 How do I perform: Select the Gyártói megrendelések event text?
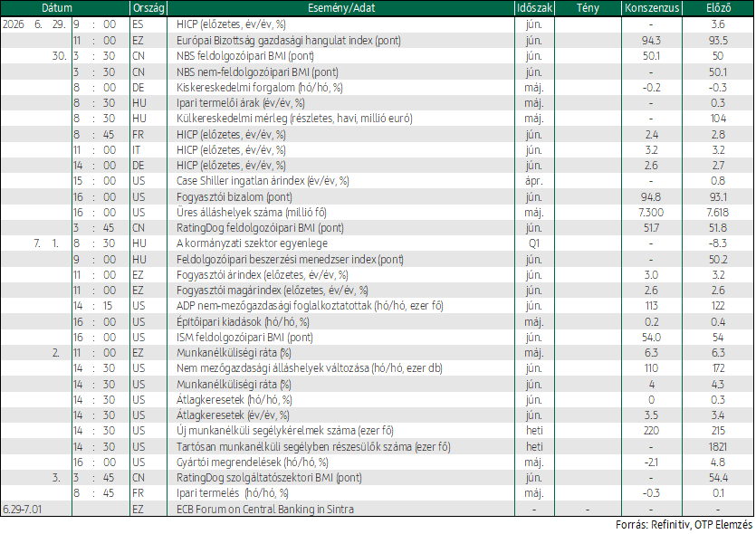click(x=253, y=462)
